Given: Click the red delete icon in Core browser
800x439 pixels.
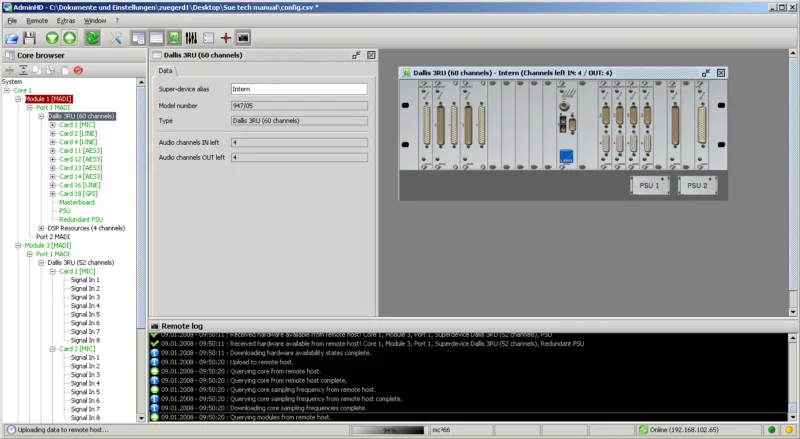Looking at the screenshot, I should tap(78, 70).
